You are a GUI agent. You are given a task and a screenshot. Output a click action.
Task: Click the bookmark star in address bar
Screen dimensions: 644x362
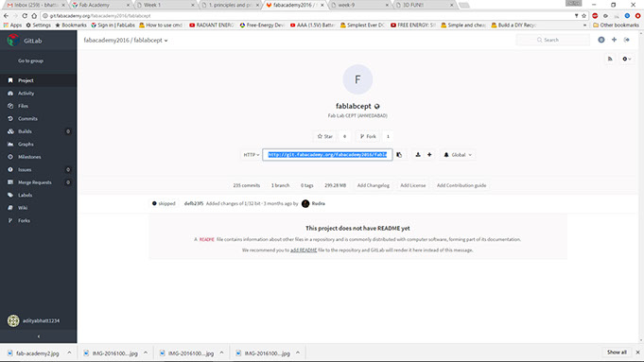pyautogui.click(x=583, y=16)
